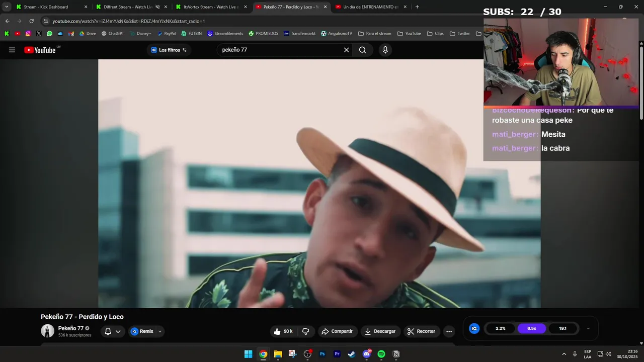Open the FUTBIN bookmark
This screenshot has width=644, height=362.
pyautogui.click(x=192, y=34)
